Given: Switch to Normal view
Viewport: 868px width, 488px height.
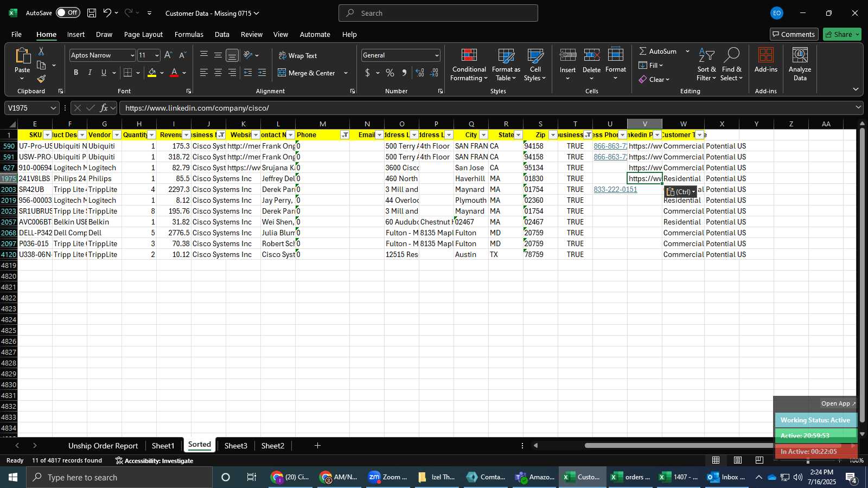Looking at the screenshot, I should pyautogui.click(x=716, y=460).
